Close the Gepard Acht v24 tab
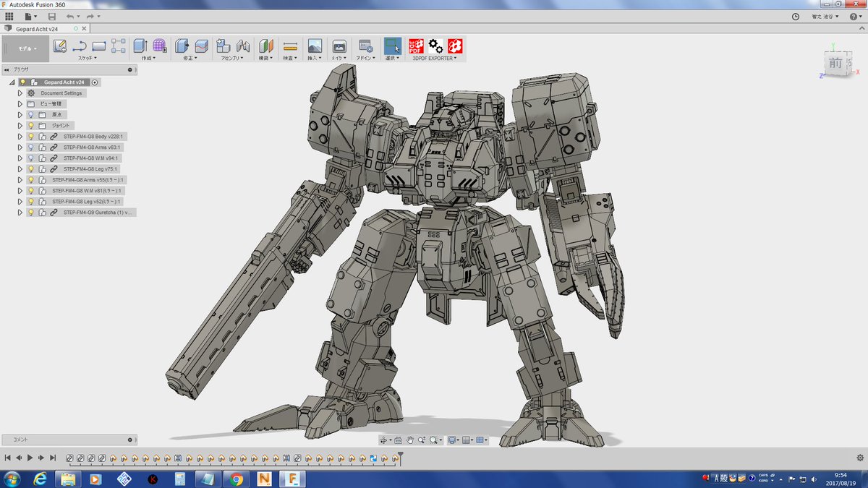Viewport: 868px width, 488px height. 85,28
